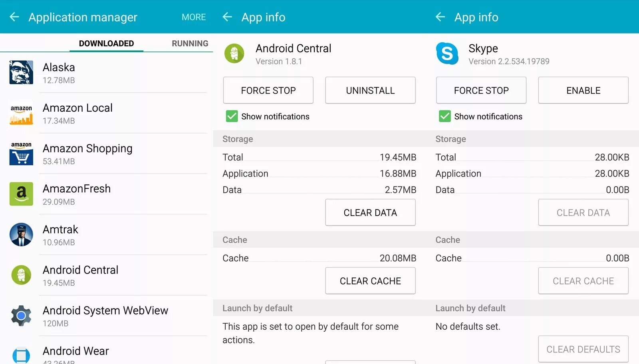Viewport: 639px width, 364px height.
Task: Tap Android Central icon in App info
Action: click(234, 53)
